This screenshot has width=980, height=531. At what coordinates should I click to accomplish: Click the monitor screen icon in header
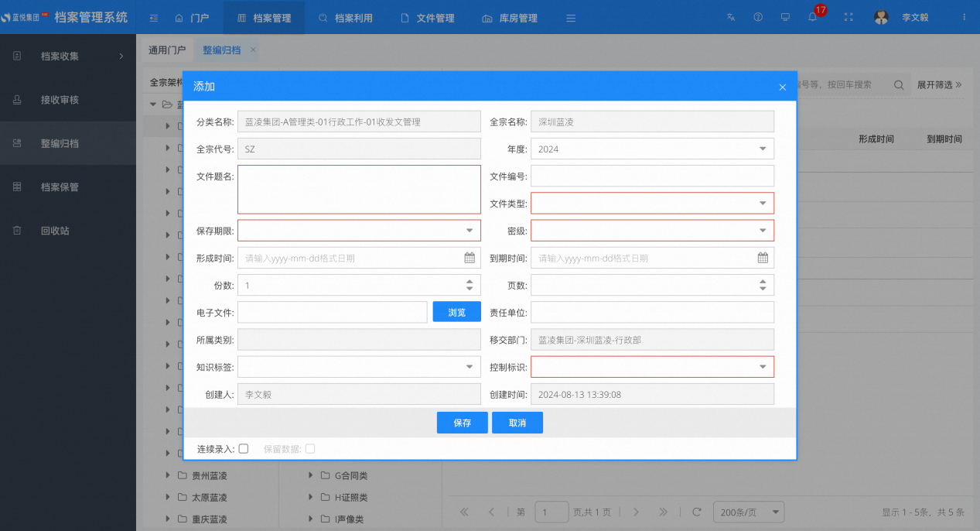tap(785, 17)
